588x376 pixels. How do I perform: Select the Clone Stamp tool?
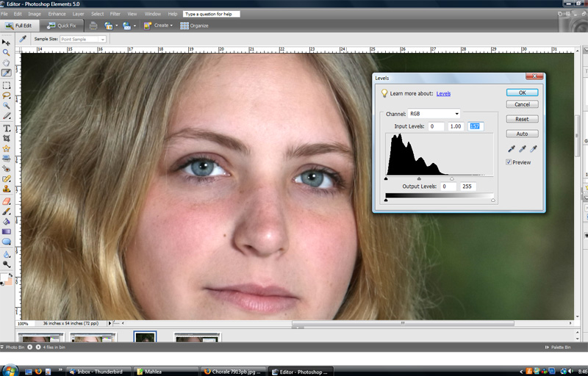coord(6,189)
